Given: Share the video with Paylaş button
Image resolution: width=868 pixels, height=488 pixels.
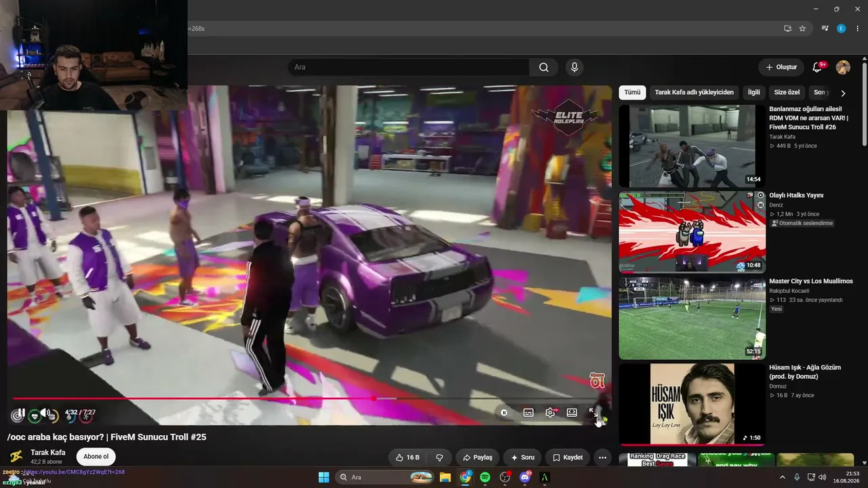Looking at the screenshot, I should click(x=477, y=457).
